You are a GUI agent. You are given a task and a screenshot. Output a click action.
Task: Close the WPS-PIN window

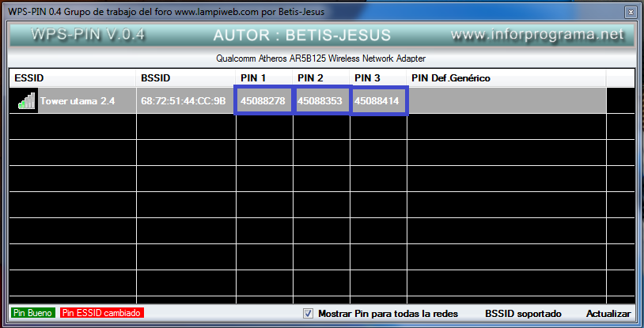[x=630, y=13]
